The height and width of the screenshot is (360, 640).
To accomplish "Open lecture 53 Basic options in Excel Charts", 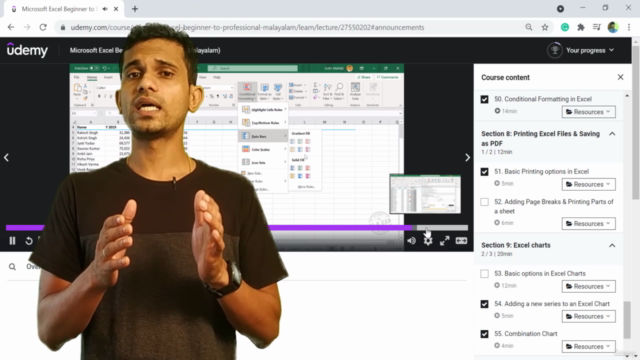I will click(540, 273).
